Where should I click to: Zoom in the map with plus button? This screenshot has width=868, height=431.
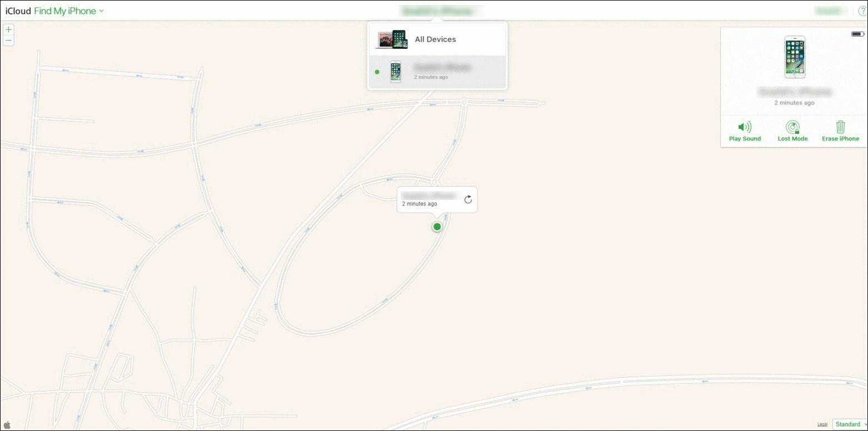(x=8, y=29)
